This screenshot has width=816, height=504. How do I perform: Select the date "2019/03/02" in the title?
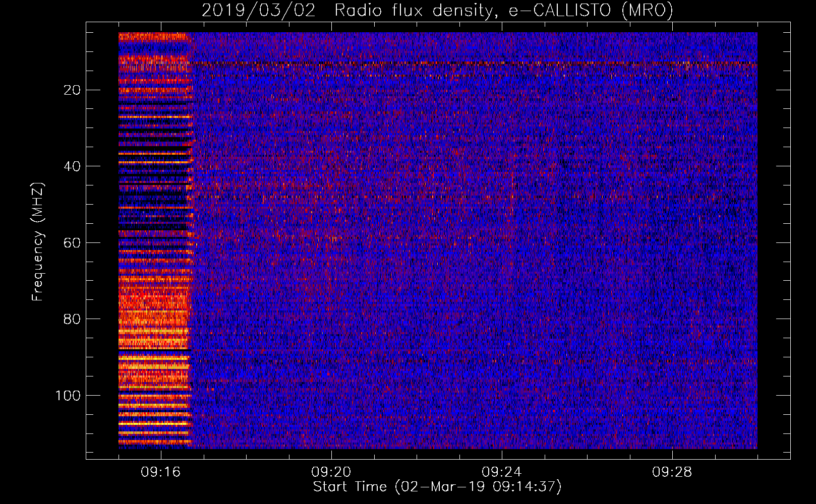pos(259,10)
